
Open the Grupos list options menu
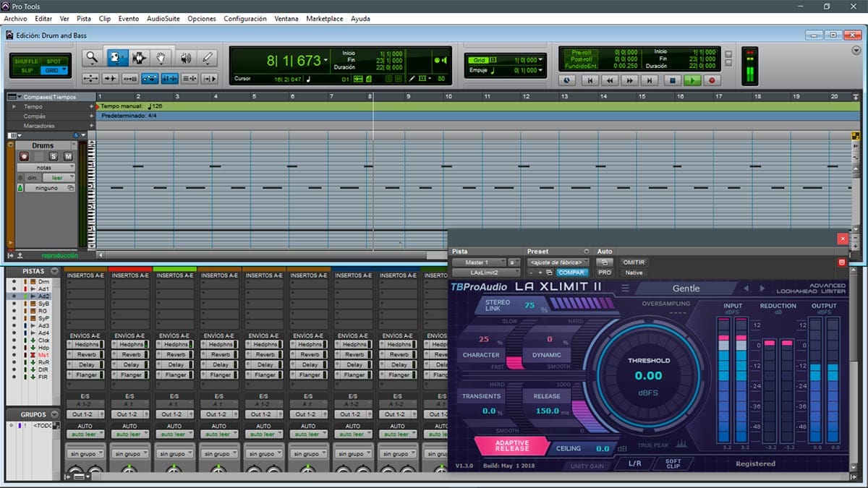(54, 415)
